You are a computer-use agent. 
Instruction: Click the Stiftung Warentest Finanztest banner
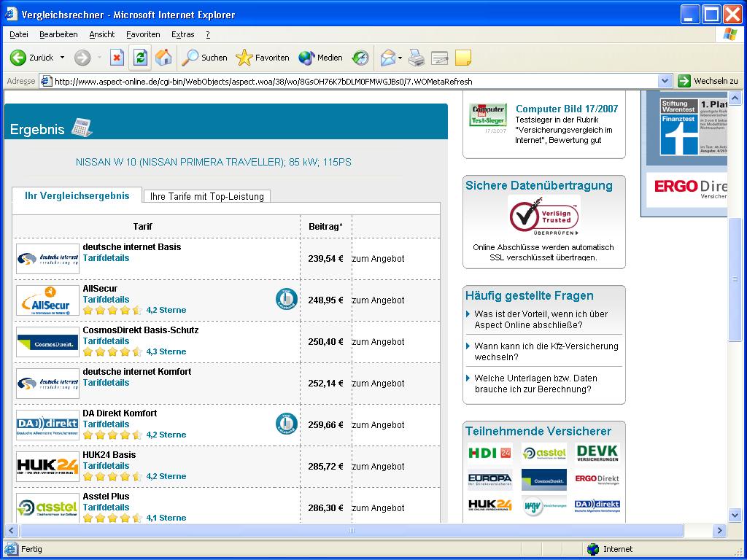(694, 127)
